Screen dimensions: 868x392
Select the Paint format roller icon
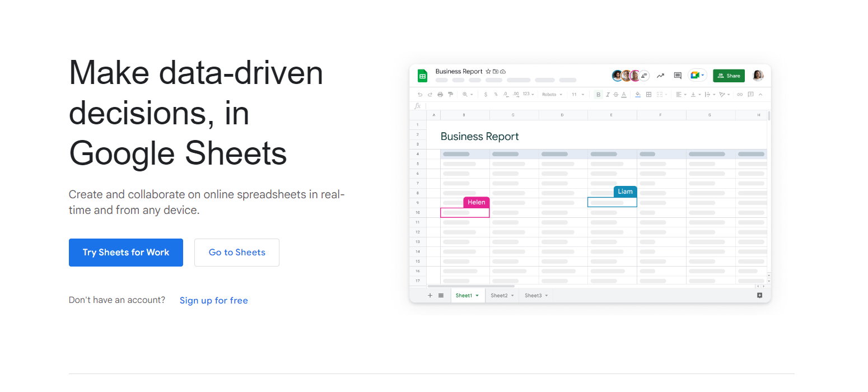tap(450, 95)
